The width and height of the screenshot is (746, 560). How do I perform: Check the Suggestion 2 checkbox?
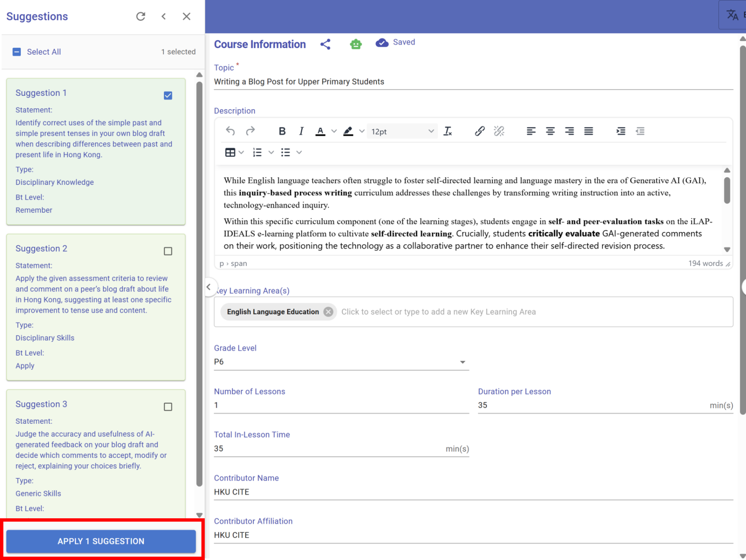click(168, 251)
